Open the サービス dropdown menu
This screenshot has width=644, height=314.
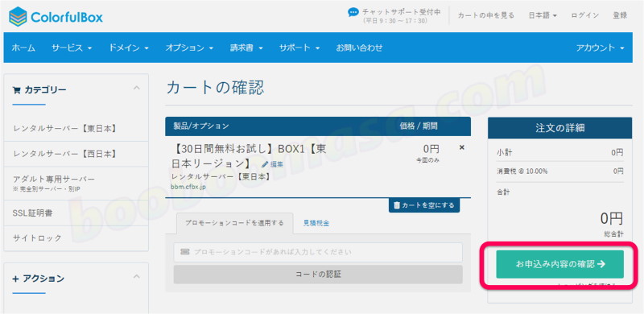pyautogui.click(x=72, y=48)
